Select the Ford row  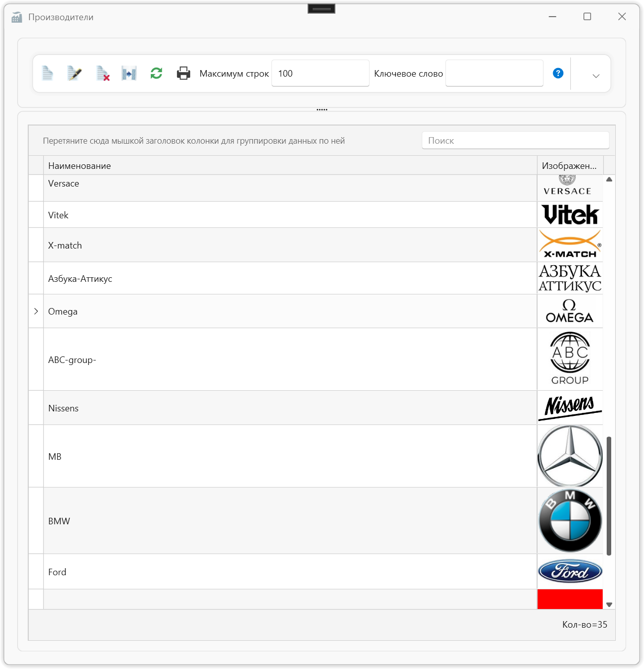click(290, 572)
